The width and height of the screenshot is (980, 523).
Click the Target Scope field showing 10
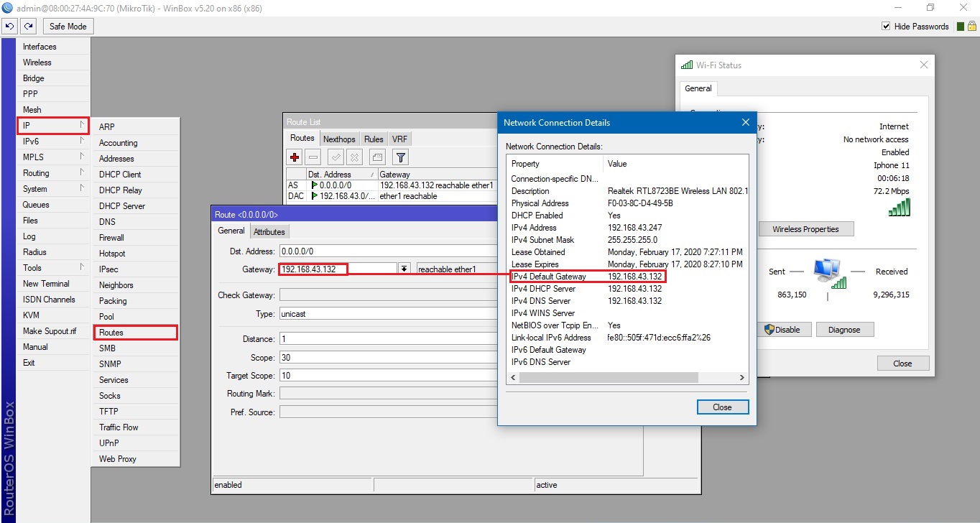point(388,376)
